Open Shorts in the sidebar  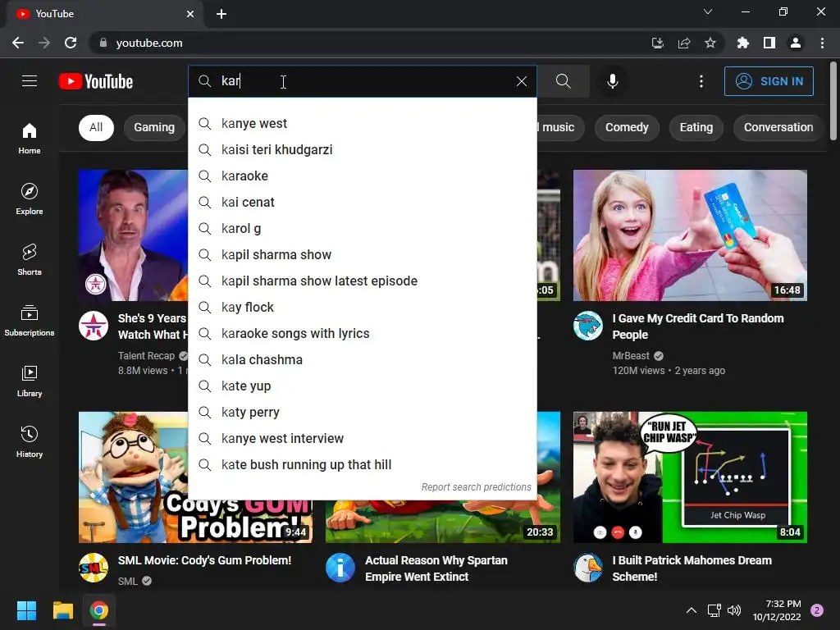30,260
